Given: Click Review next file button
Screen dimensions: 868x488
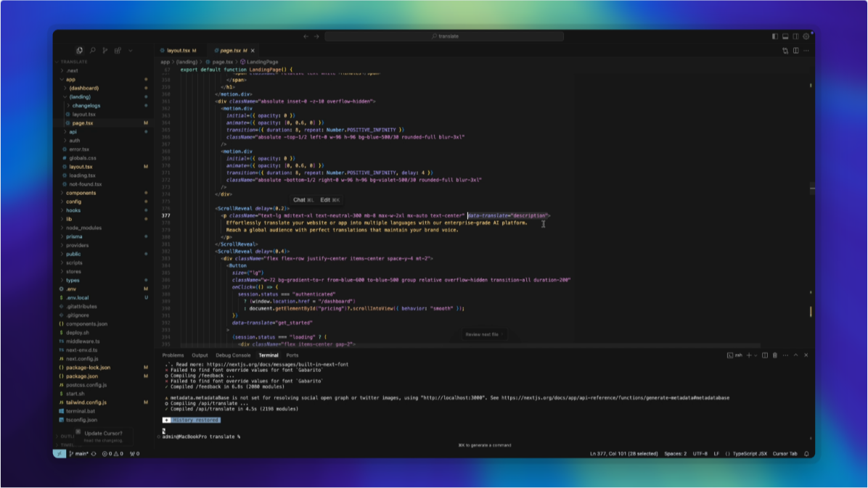Looking at the screenshot, I should click(484, 334).
